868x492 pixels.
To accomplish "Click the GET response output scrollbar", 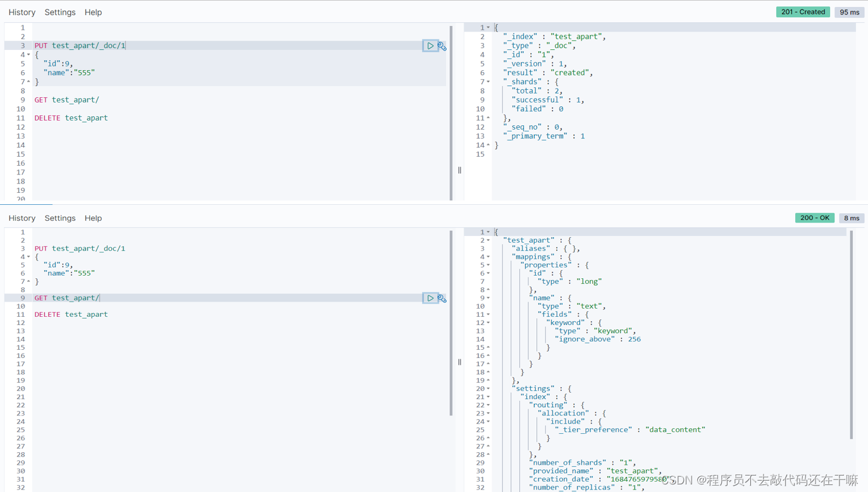I will [852, 335].
